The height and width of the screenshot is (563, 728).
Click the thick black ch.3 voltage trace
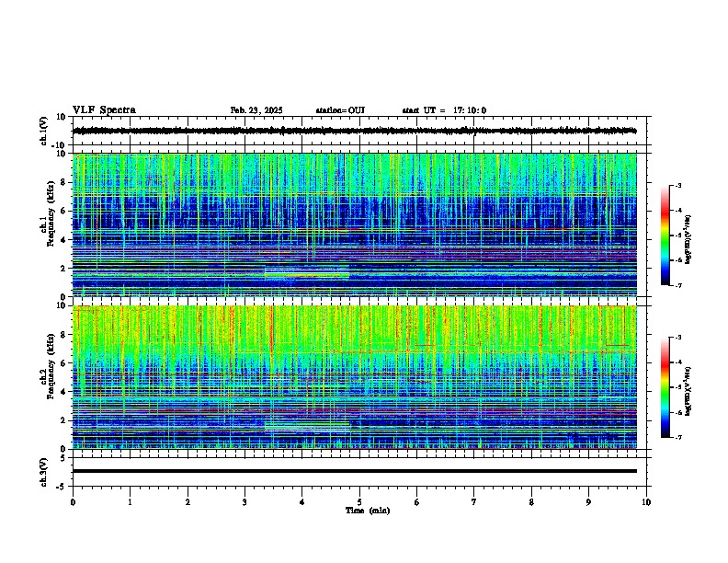354,471
